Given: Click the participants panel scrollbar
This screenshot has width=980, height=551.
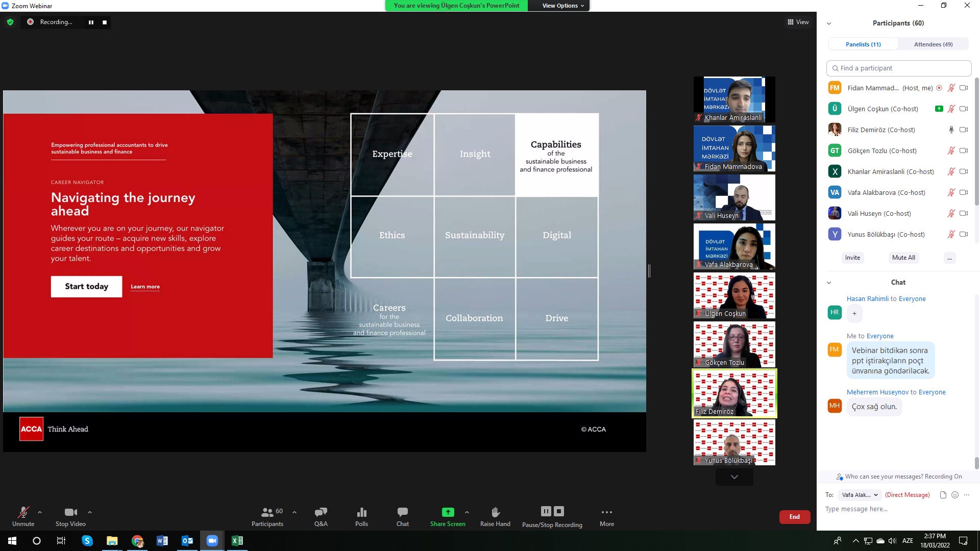Looking at the screenshot, I should coord(976,143).
